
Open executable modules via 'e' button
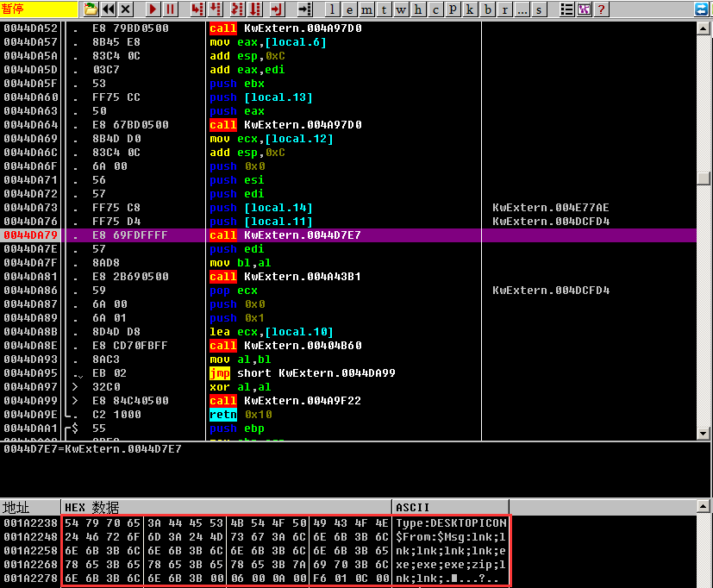[349, 9]
